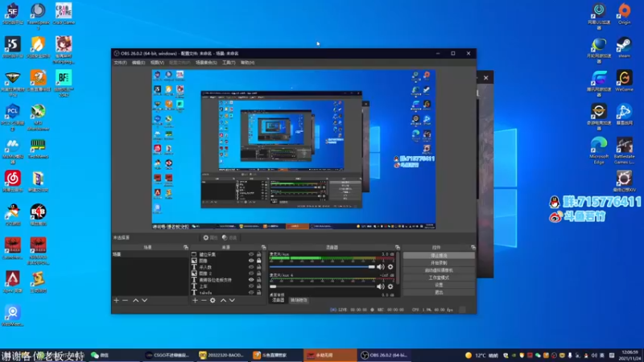Mute the 麦克风/Aux 4 channel
Image resolution: width=644 pixels, height=362 pixels.
[380, 286]
